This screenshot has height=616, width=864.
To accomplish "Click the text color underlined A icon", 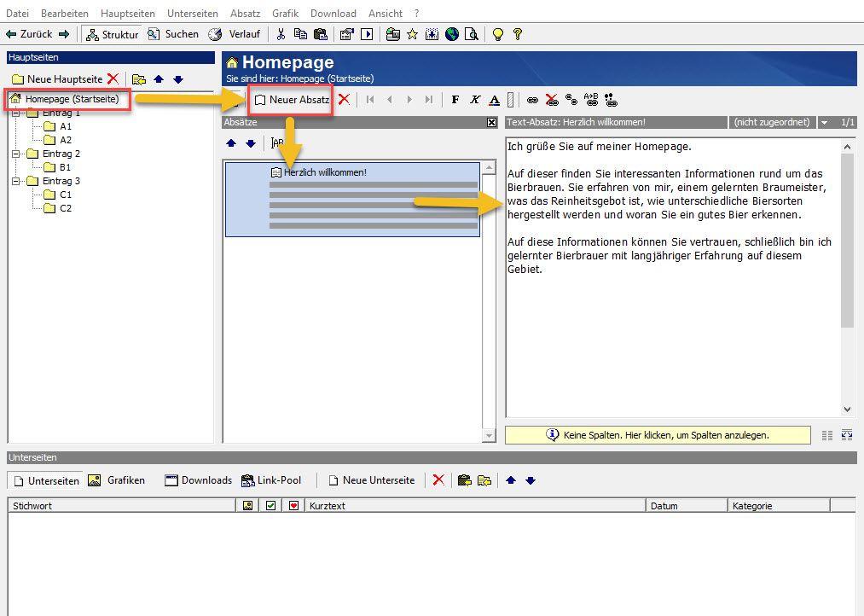I will (x=494, y=100).
